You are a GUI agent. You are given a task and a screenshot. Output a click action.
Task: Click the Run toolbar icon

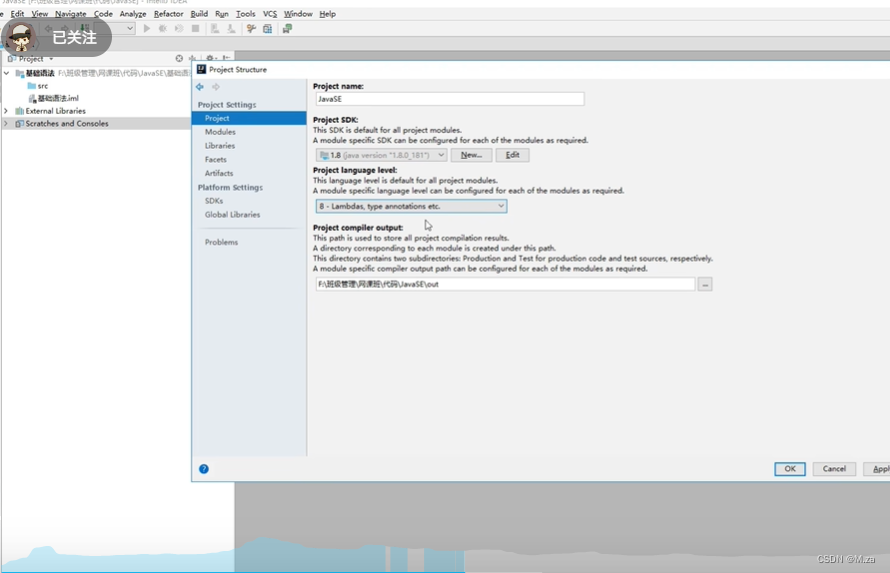pyautogui.click(x=146, y=28)
